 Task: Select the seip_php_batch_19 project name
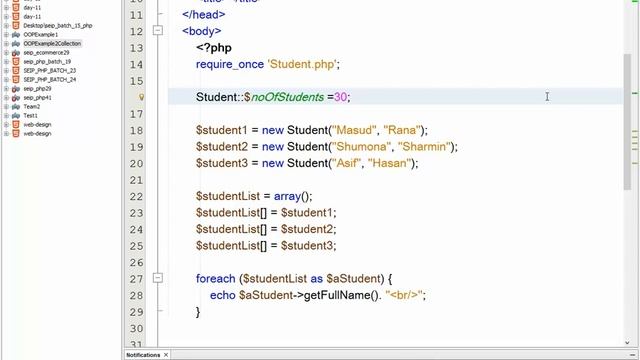pyautogui.click(x=47, y=62)
